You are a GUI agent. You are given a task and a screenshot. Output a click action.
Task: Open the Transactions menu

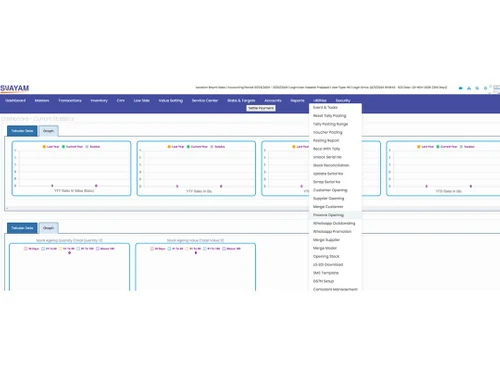[70, 100]
